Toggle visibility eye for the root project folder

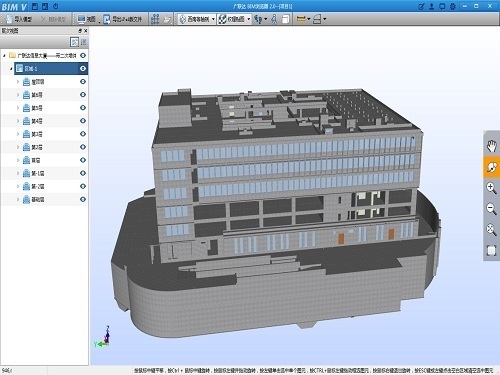83,55
